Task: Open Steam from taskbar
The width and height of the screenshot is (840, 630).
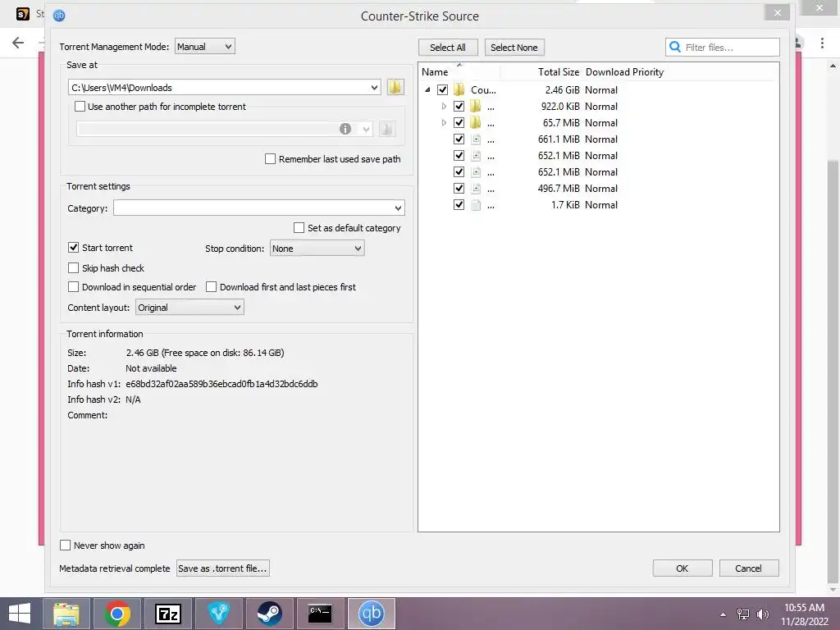Action: (269, 614)
